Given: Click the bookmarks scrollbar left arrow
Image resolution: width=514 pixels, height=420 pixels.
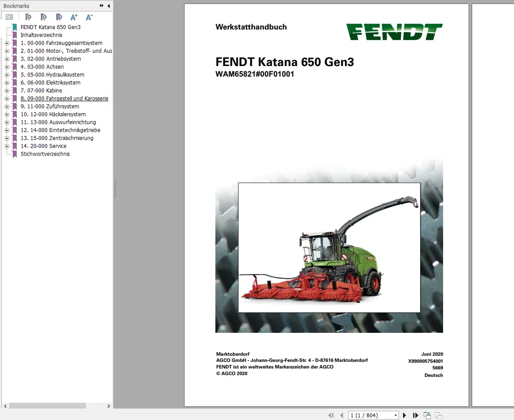Looking at the screenshot, I should 5,406.
